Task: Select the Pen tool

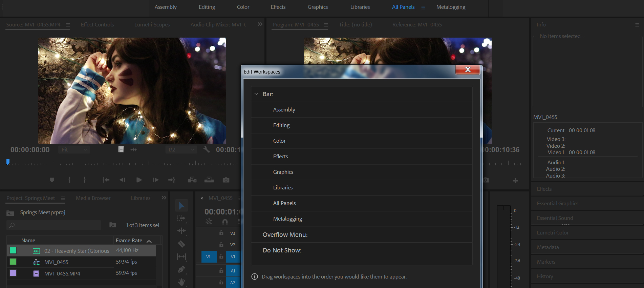Action: click(x=181, y=269)
